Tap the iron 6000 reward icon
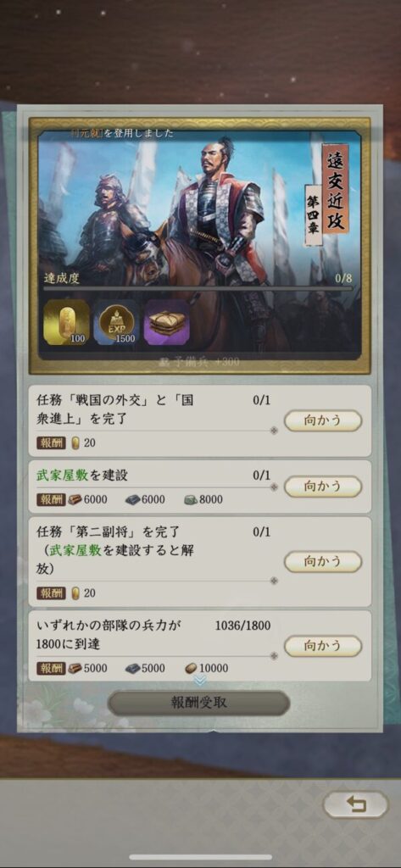This screenshot has height=868, width=401. click(x=133, y=500)
